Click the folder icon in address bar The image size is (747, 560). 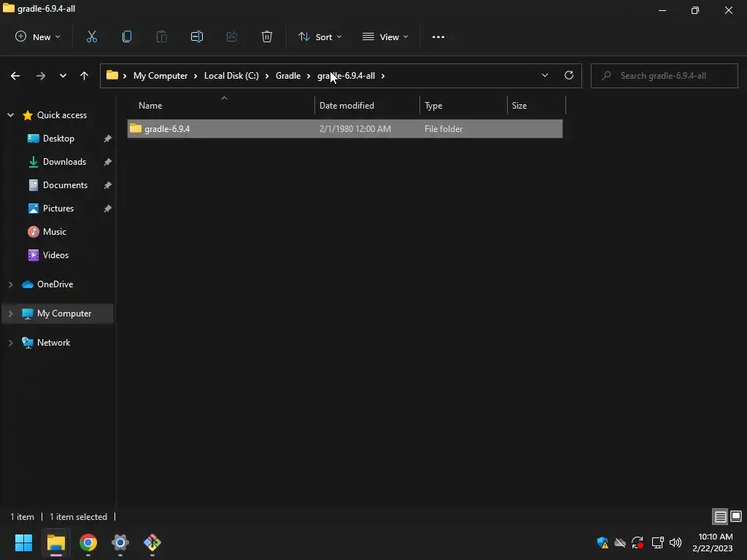point(112,75)
